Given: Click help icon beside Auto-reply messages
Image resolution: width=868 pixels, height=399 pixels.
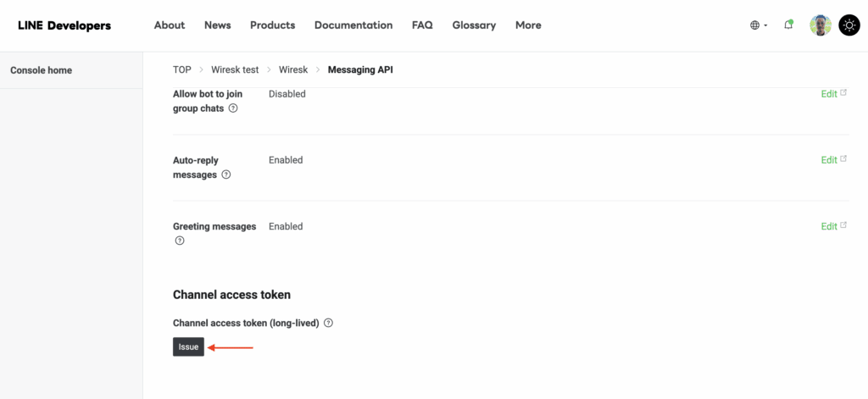Looking at the screenshot, I should [x=226, y=175].
